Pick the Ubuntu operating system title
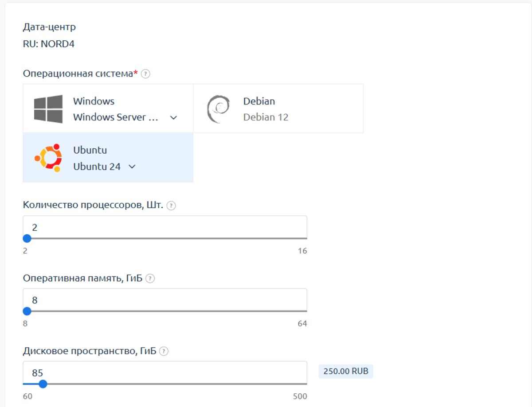The height and width of the screenshot is (407, 532). (x=90, y=150)
